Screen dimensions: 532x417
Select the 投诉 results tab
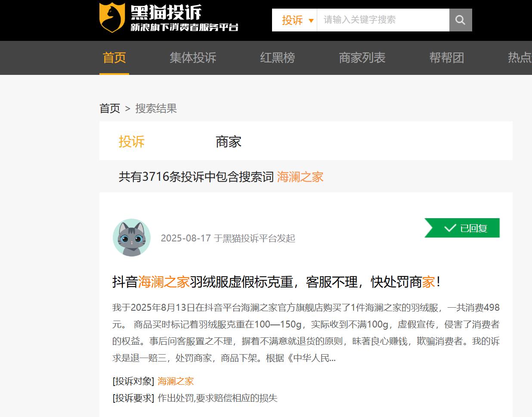(132, 141)
